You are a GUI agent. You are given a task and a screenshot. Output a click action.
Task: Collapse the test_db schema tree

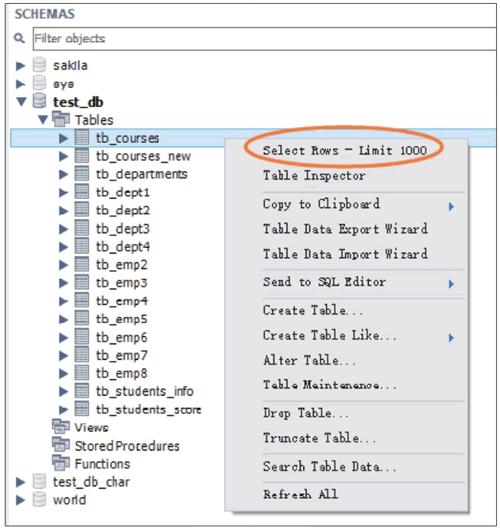21,101
